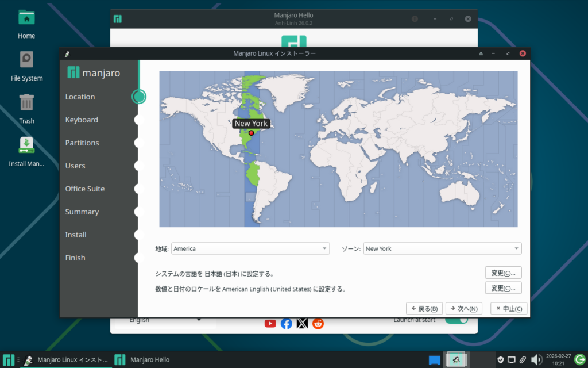Click the green logout icon in taskbar
Viewport: 588px width, 368px height.
pyautogui.click(x=580, y=360)
